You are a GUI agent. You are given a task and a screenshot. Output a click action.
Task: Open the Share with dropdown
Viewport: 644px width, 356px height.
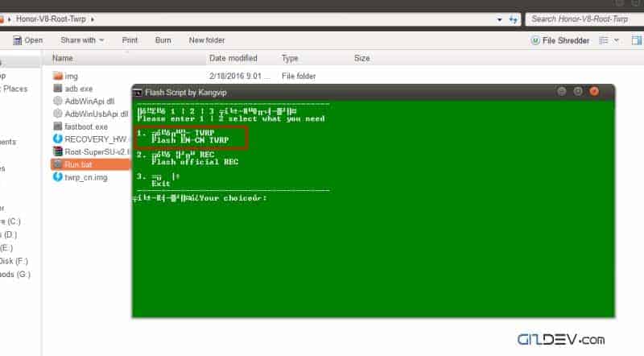(82, 39)
